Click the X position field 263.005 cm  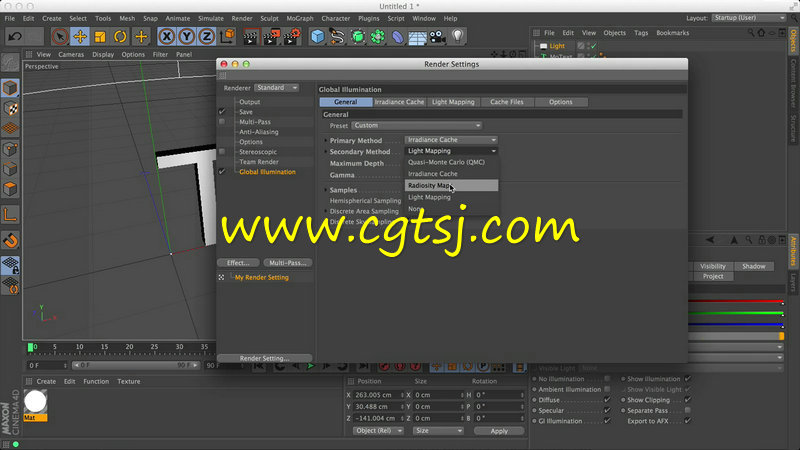379,395
